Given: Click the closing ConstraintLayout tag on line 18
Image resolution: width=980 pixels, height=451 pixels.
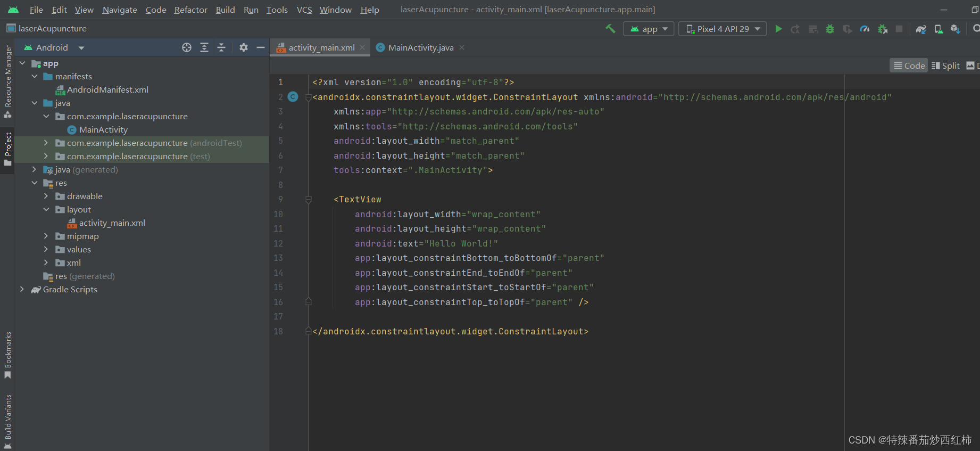Looking at the screenshot, I should point(451,331).
